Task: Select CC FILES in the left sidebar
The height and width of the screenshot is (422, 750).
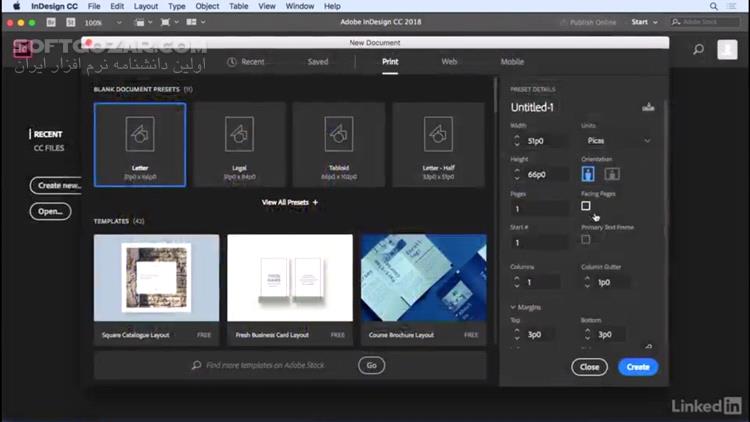Action: pos(49,148)
